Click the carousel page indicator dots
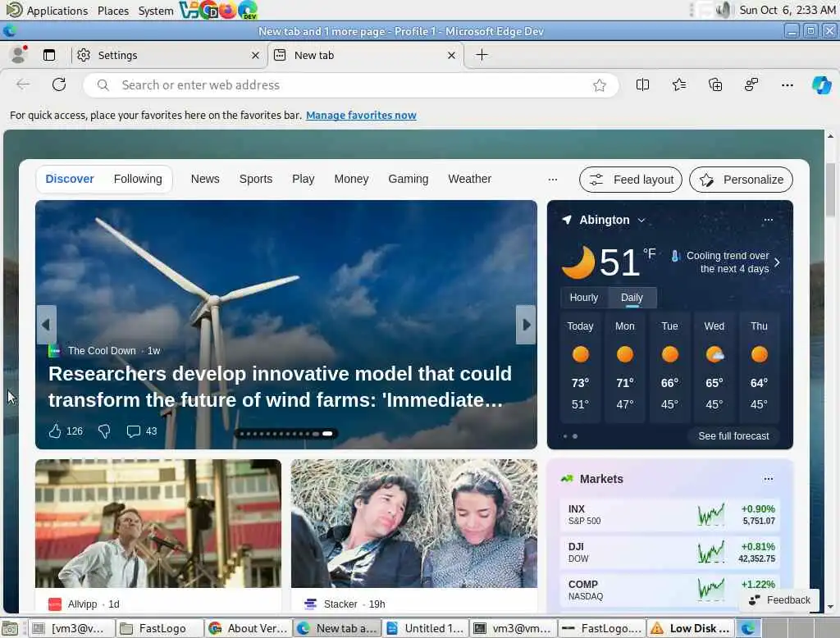Screen dimensions: 840x638 (x=286, y=433)
